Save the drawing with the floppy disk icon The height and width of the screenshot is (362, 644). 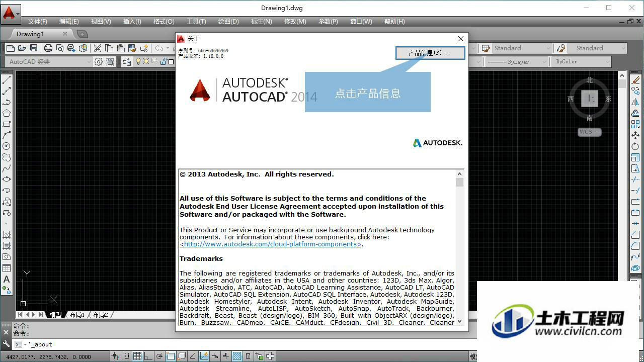click(34, 48)
